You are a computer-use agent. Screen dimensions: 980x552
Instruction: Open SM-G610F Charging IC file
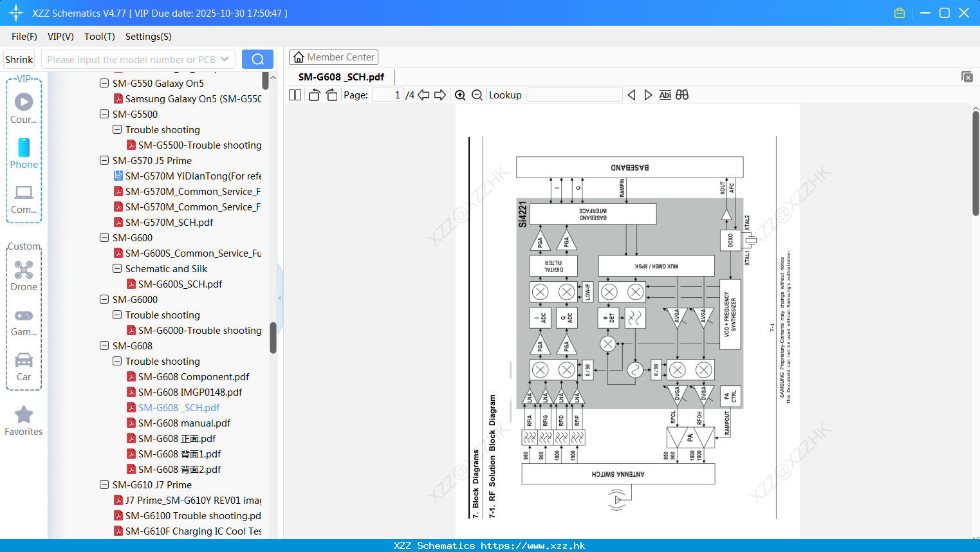(187, 531)
